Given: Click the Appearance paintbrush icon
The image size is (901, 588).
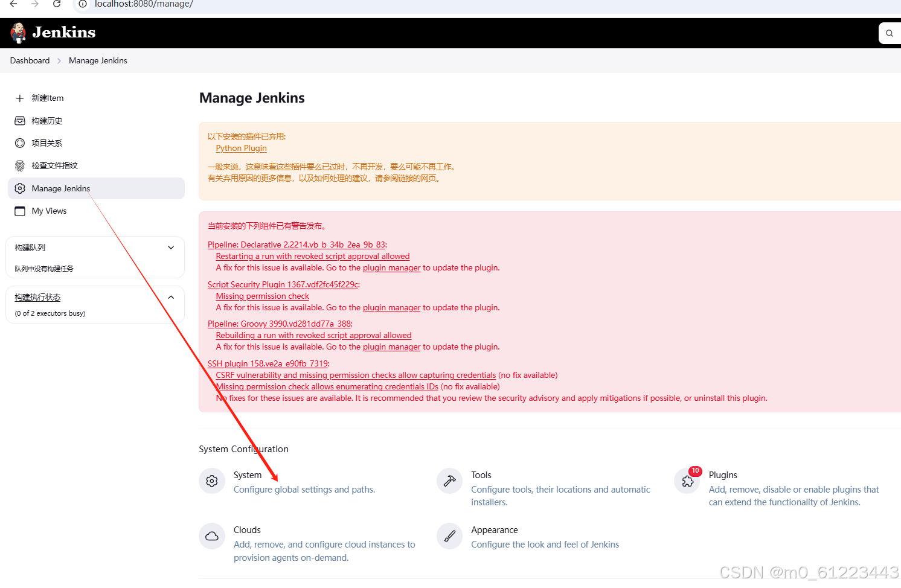Looking at the screenshot, I should point(449,535).
